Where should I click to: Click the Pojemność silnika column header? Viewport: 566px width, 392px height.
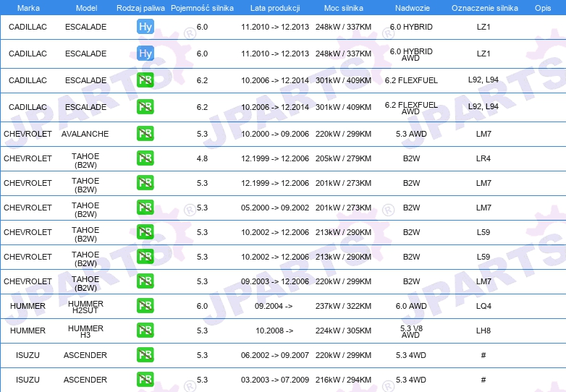[x=202, y=8]
